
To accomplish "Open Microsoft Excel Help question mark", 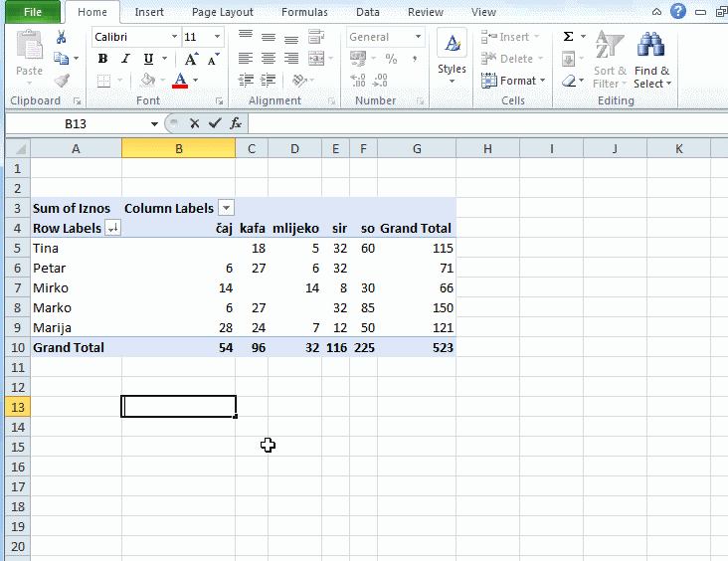I will click(x=678, y=12).
